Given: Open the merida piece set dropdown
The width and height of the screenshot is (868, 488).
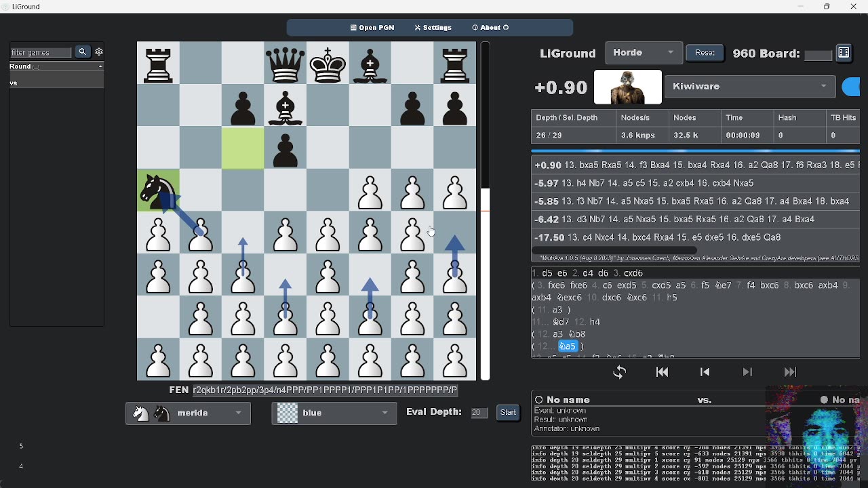Looking at the screenshot, I should click(x=188, y=413).
